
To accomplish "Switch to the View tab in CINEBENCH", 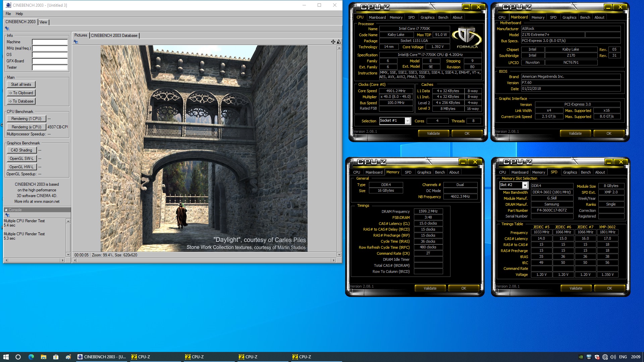I will pyautogui.click(x=43, y=22).
